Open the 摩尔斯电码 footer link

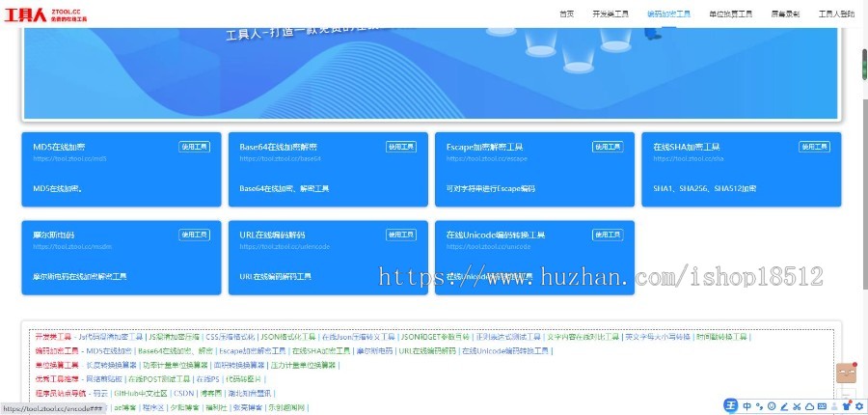[374, 350]
